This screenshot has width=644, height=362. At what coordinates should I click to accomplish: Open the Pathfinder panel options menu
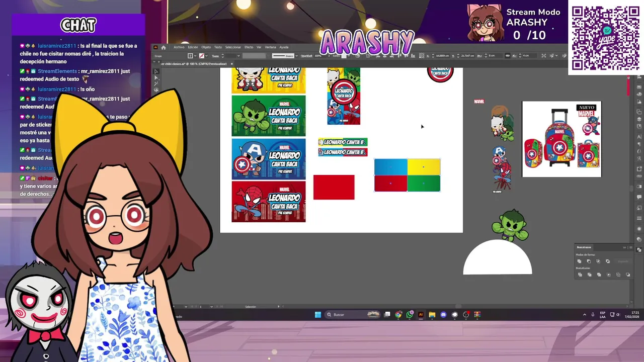[631, 247]
